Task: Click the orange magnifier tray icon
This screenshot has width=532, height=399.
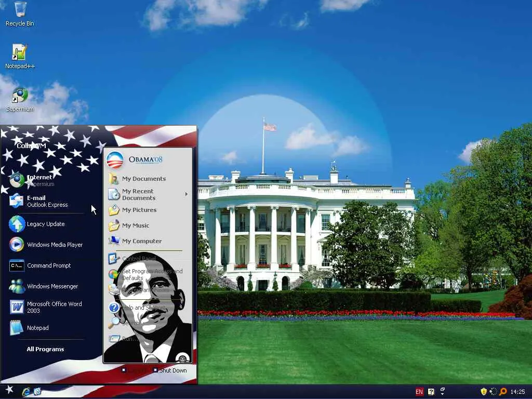Action: (503, 392)
